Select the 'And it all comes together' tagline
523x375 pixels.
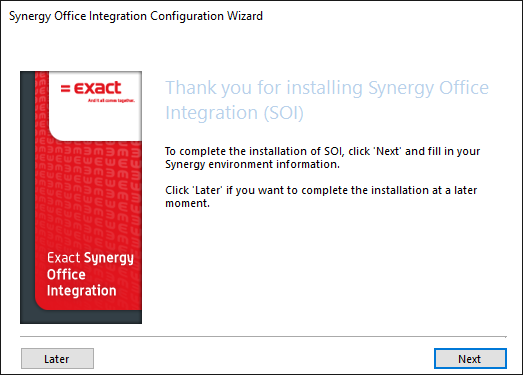[x=111, y=100]
